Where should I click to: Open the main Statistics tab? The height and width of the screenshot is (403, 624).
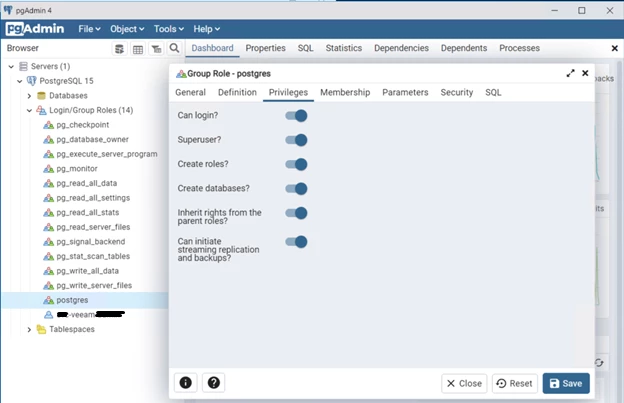click(344, 48)
